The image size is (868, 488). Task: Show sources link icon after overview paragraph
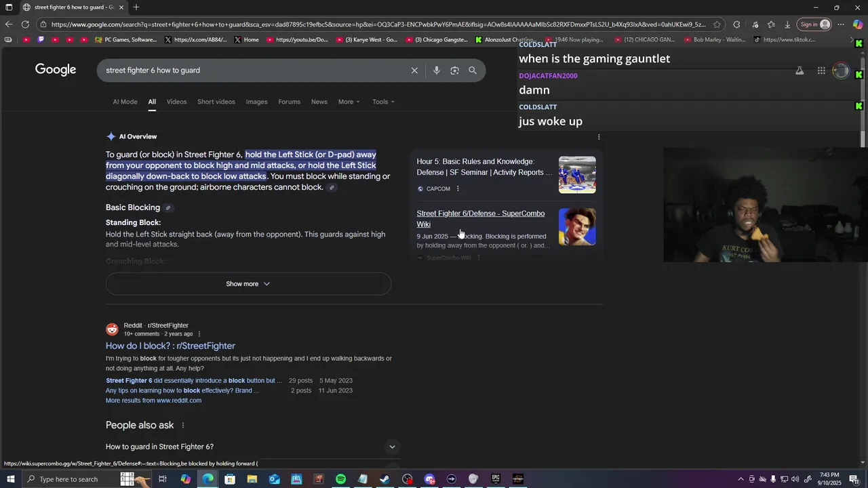[x=332, y=188]
